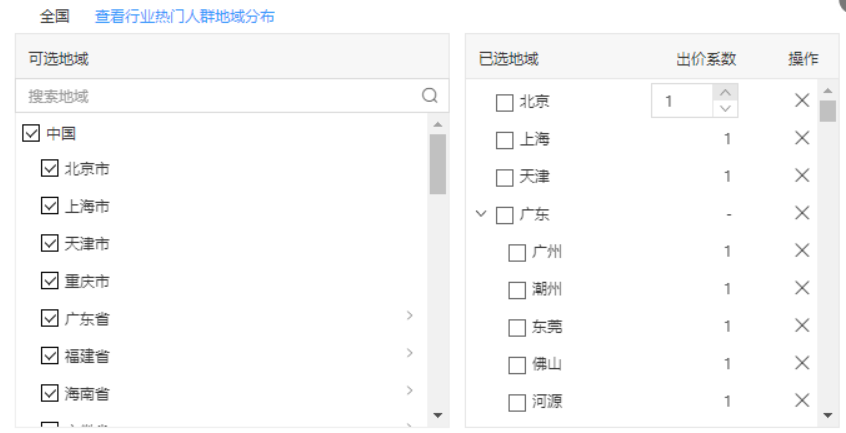Open 查看行业热门人群地域分布 link
846x433 pixels.
(x=184, y=16)
